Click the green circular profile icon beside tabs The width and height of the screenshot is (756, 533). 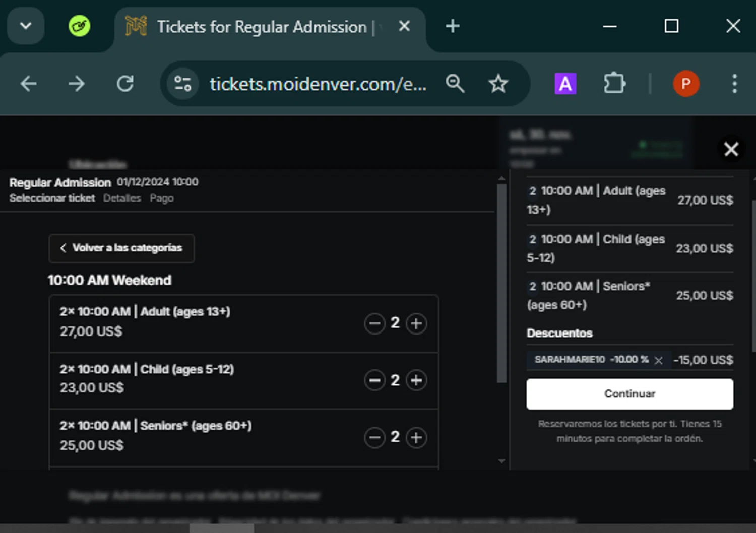pyautogui.click(x=79, y=26)
